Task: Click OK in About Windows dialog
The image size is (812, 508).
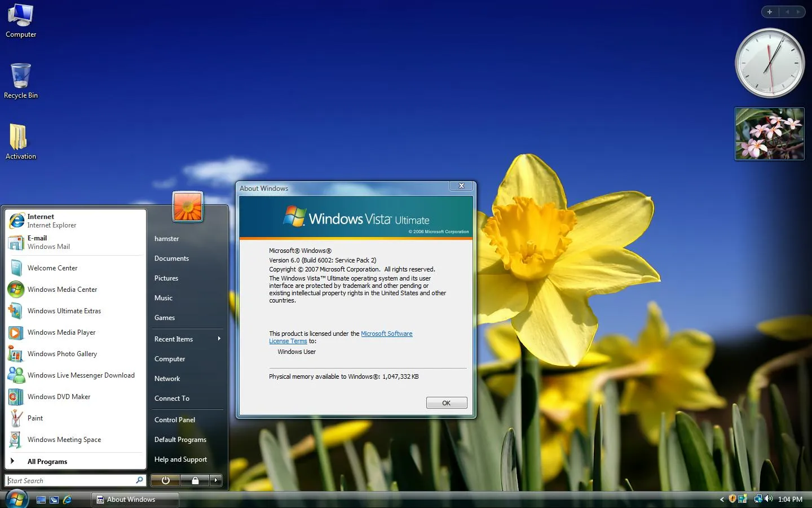Action: (447, 403)
